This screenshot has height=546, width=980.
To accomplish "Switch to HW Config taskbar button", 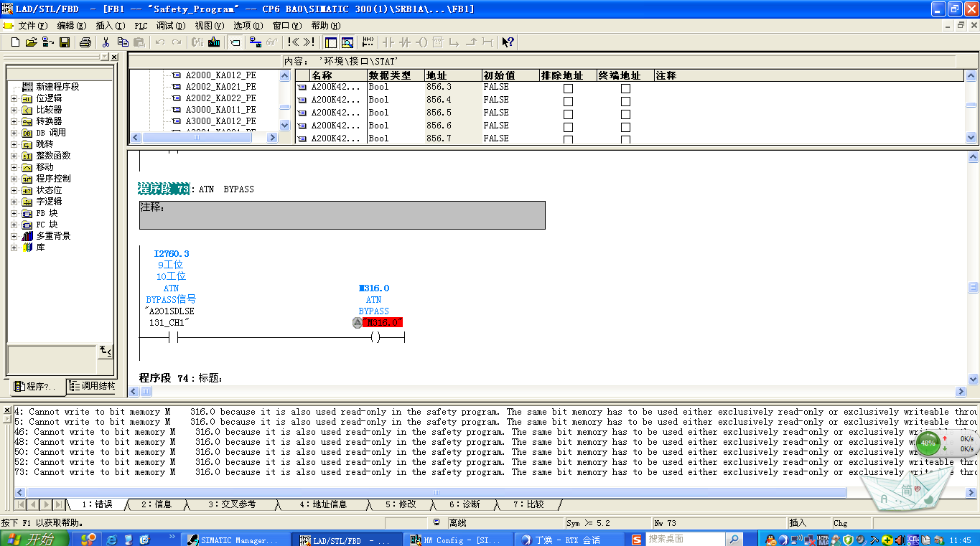I will [459, 540].
